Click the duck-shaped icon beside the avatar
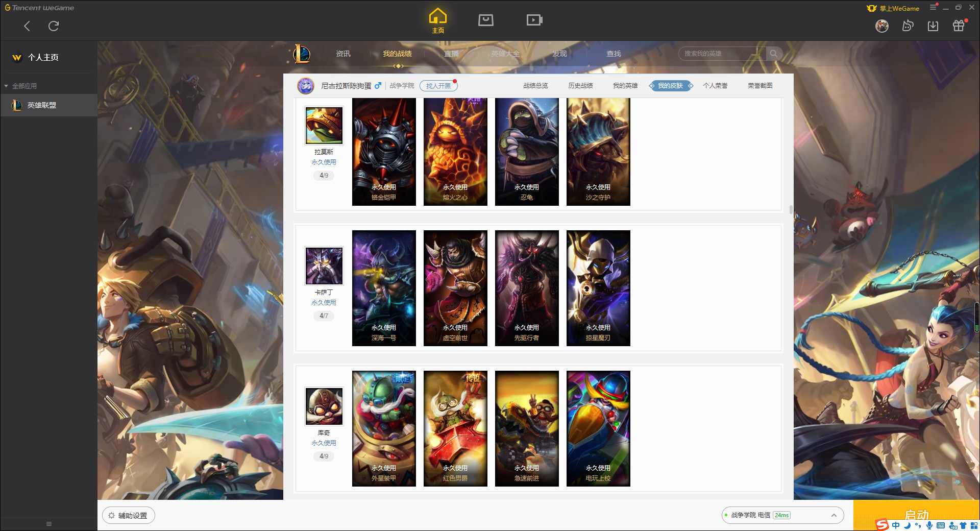The width and height of the screenshot is (980, 531). click(908, 26)
